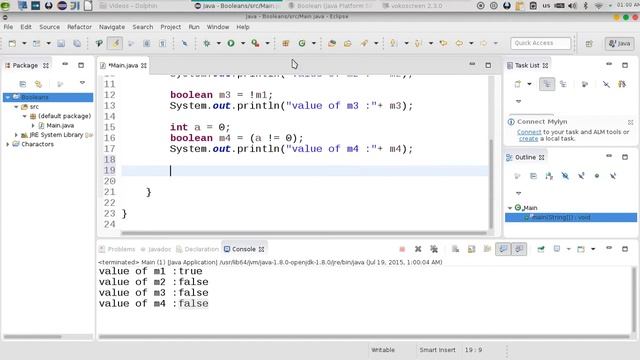Image resolution: width=640 pixels, height=360 pixels.
Task: Collapse the Booleans project node
Action: coord(8,97)
